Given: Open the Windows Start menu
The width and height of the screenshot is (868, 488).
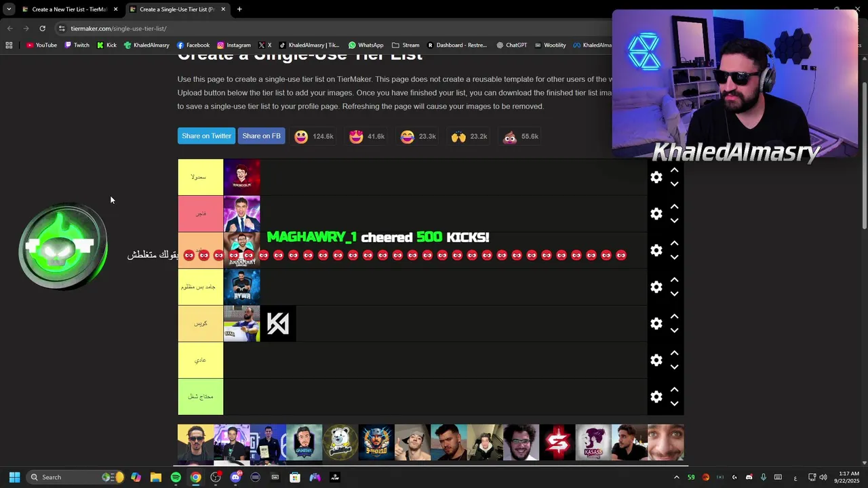Looking at the screenshot, I should tap(14, 477).
